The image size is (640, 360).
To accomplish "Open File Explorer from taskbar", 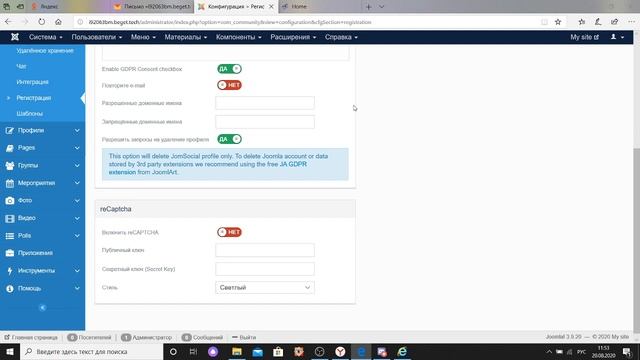I will pos(237,352).
